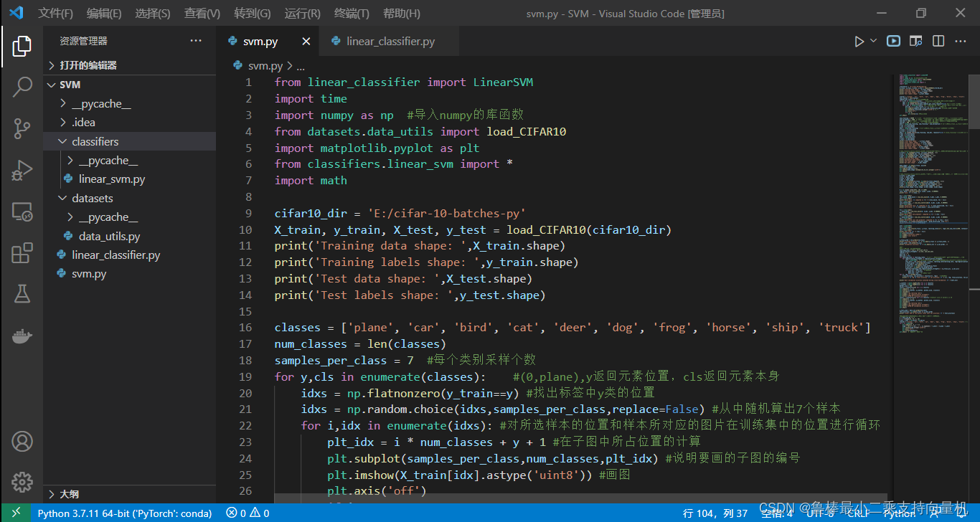Open the 文件(F) menu
This screenshot has width=980, height=522.
pos(55,14)
